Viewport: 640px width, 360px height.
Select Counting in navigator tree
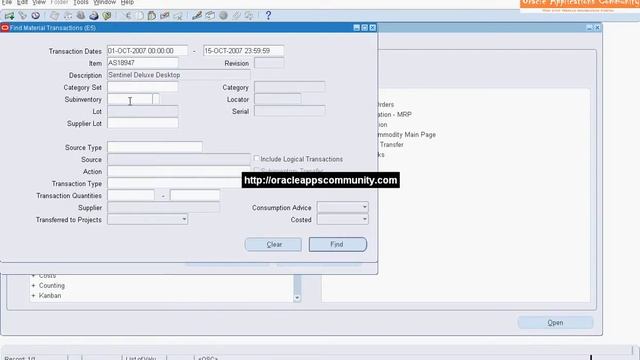point(52,286)
